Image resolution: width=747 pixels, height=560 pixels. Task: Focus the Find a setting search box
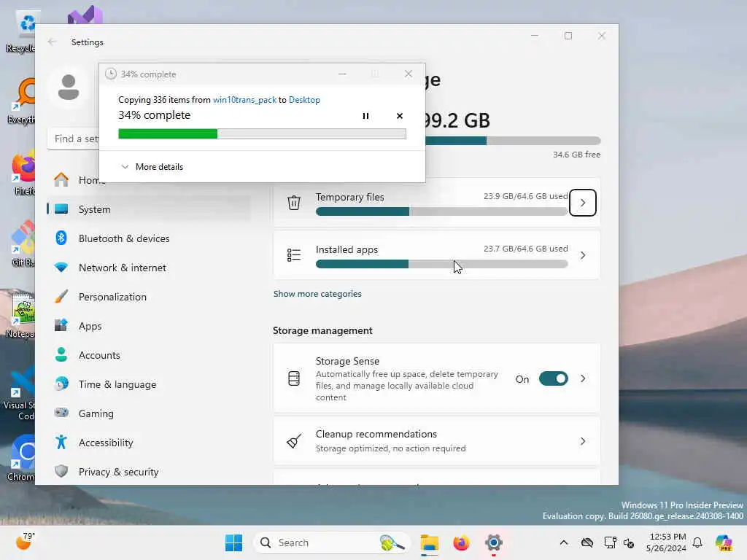pos(74,139)
